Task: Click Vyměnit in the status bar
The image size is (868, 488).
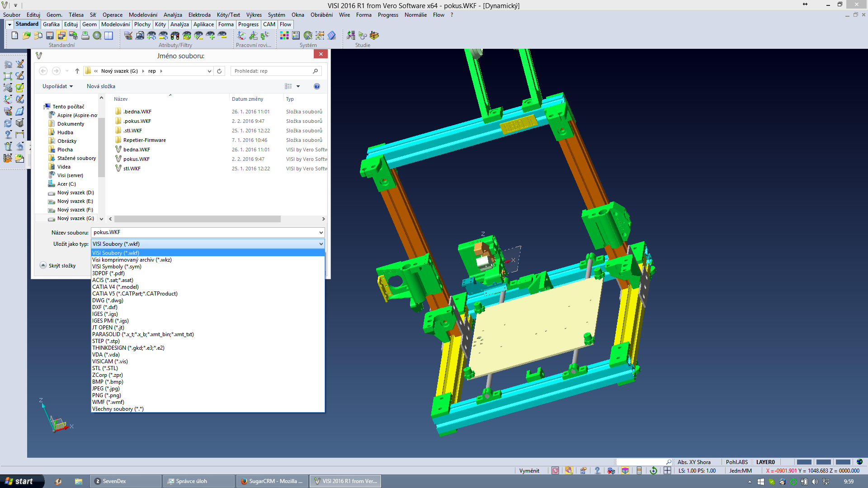Action: (x=529, y=470)
